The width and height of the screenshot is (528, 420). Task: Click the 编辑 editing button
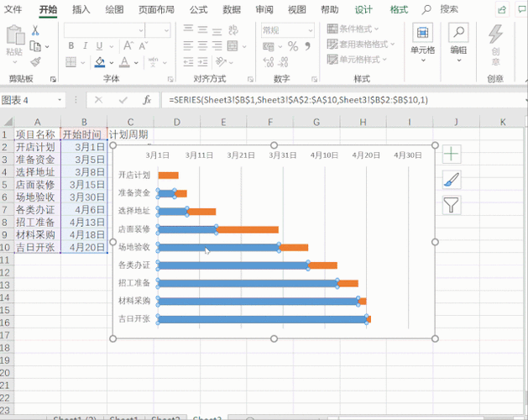click(x=458, y=42)
